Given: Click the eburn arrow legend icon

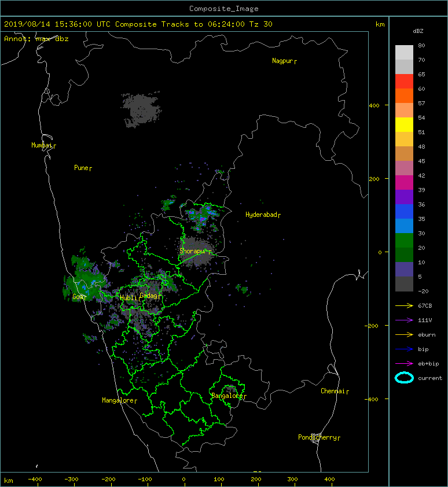Looking at the screenshot, I should tap(404, 334).
